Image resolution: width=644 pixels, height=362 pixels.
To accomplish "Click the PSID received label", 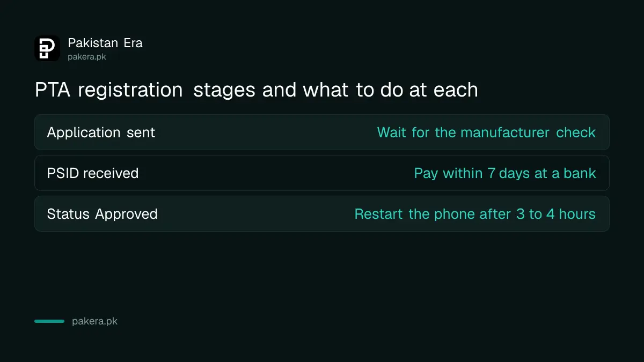I will pos(93,173).
